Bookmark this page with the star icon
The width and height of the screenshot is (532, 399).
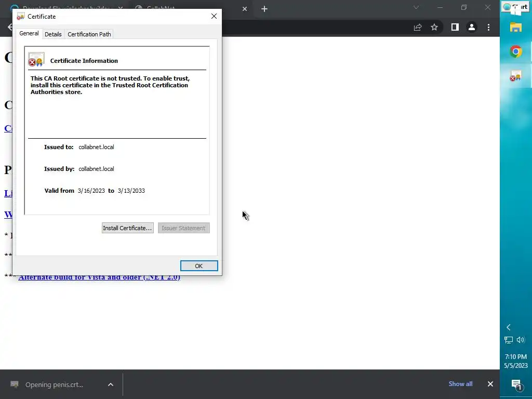434,28
